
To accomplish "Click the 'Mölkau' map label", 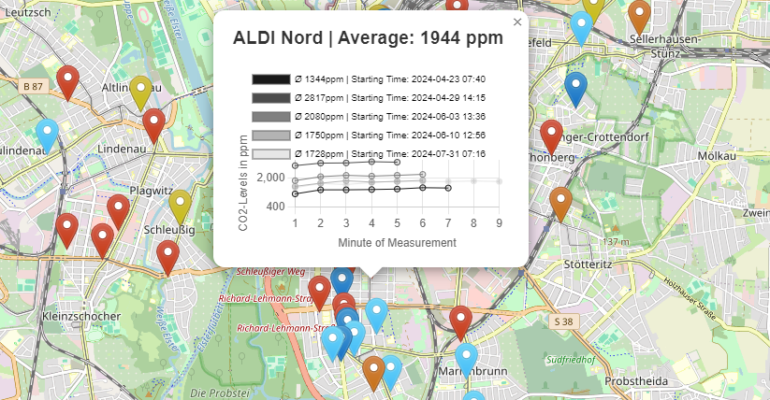I will tap(717, 156).
